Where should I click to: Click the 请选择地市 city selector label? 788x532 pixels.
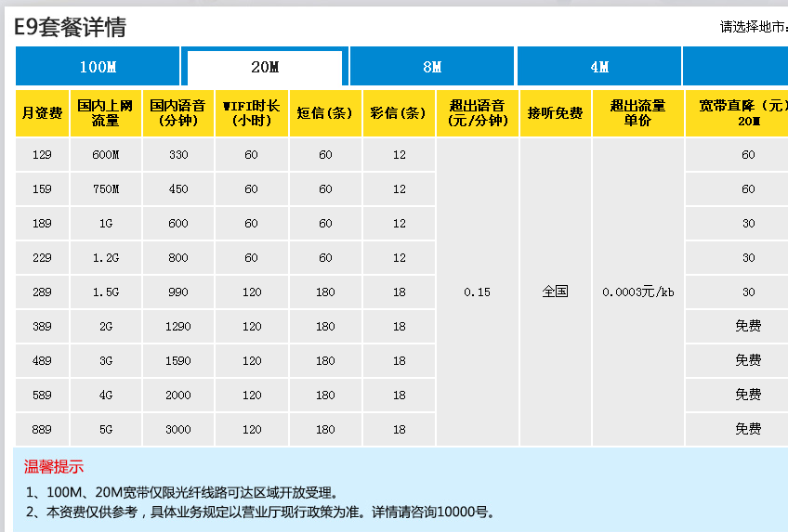click(753, 27)
